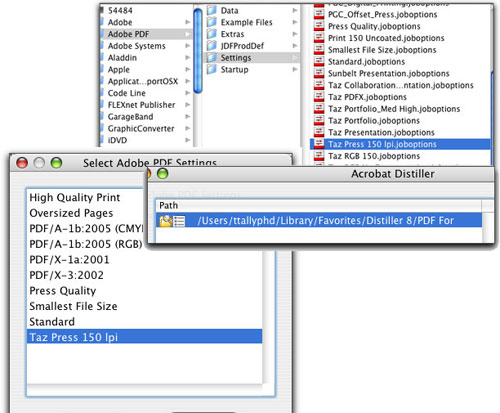Click the Data folder icon
500x413 pixels.
(212, 10)
